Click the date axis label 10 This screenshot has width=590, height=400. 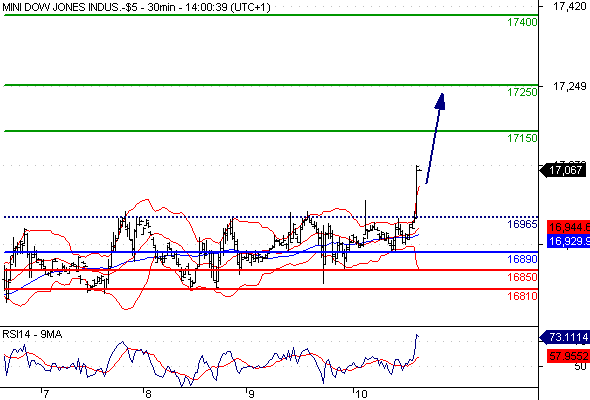(x=361, y=394)
